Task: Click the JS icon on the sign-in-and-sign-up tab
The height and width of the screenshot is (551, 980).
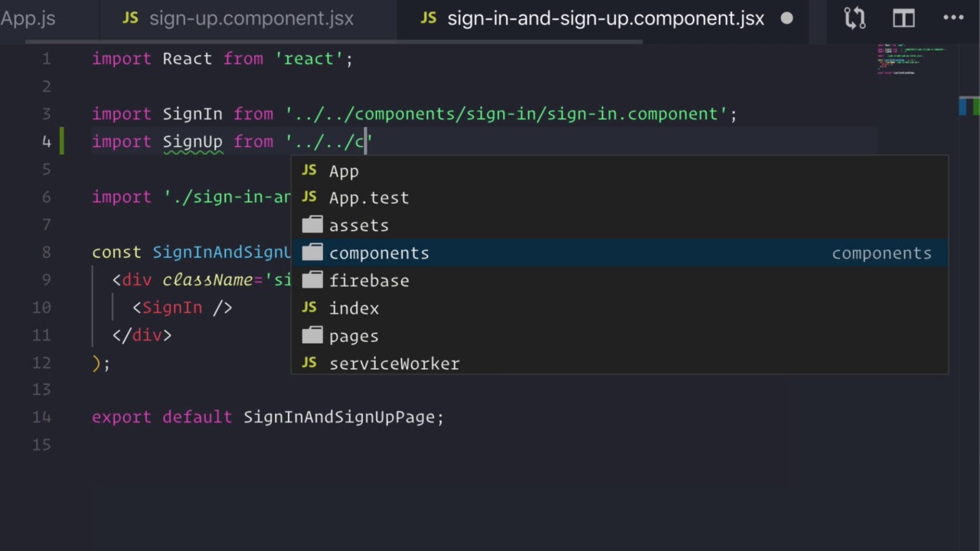Action: click(429, 18)
